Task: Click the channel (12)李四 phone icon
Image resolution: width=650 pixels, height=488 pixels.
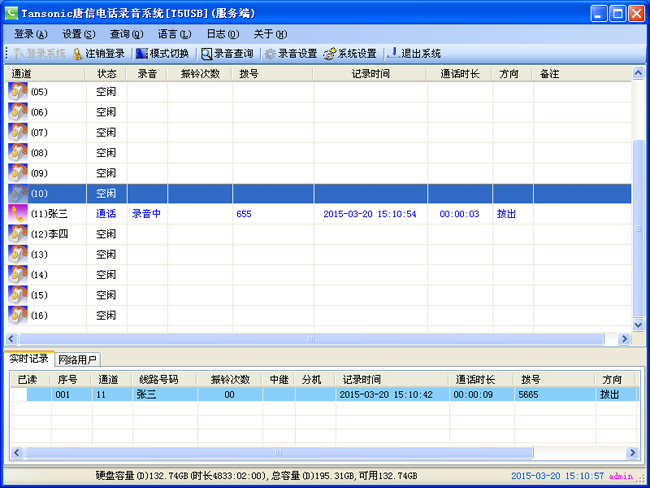Action: click(19, 234)
